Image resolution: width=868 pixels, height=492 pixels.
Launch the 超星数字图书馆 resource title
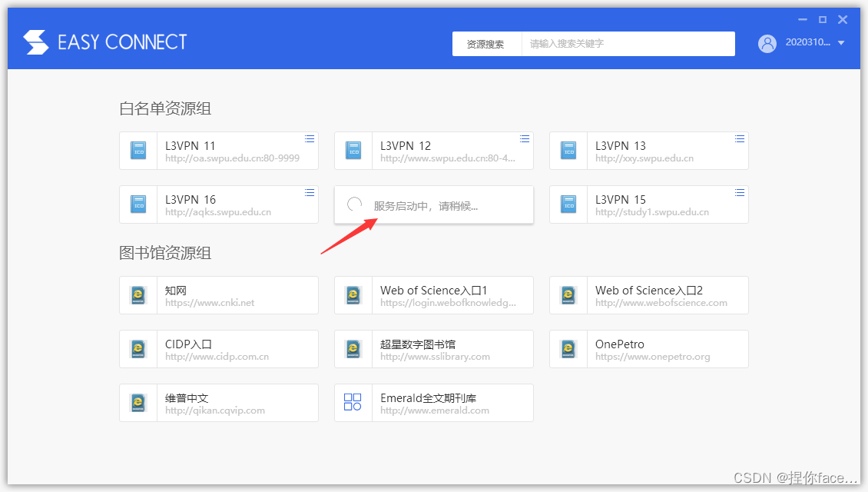point(418,344)
